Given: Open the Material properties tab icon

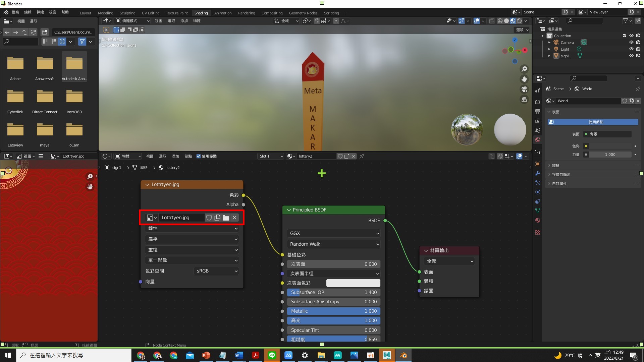Looking at the screenshot, I should pos(538,220).
